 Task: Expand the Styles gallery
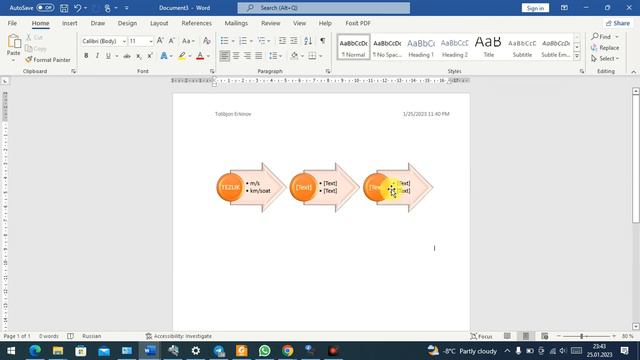[x=577, y=56]
